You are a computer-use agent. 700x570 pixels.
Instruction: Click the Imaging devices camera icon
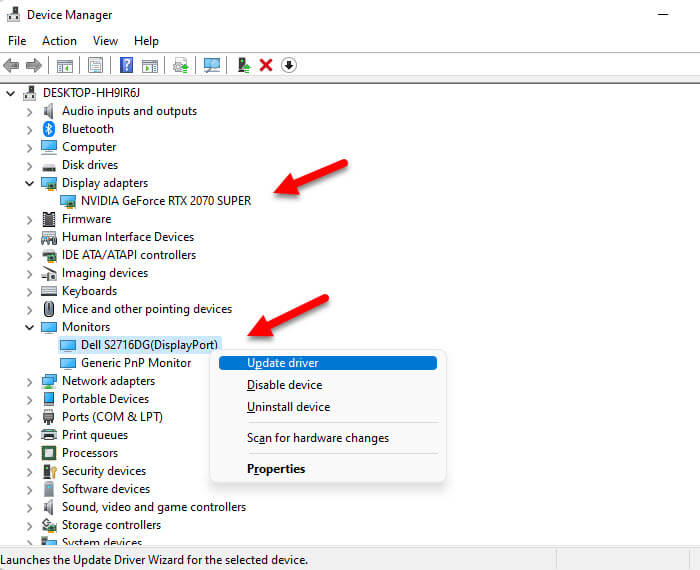point(49,273)
